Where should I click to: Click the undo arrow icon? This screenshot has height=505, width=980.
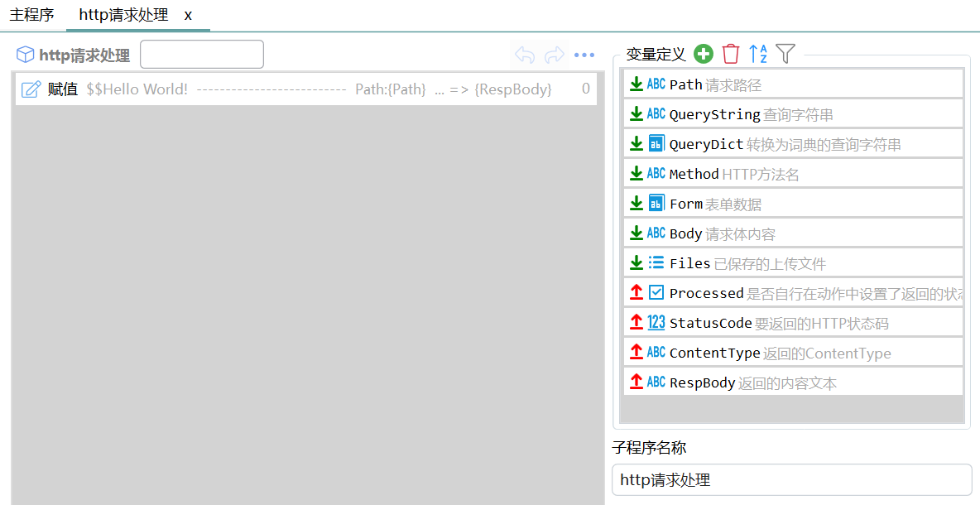click(525, 55)
